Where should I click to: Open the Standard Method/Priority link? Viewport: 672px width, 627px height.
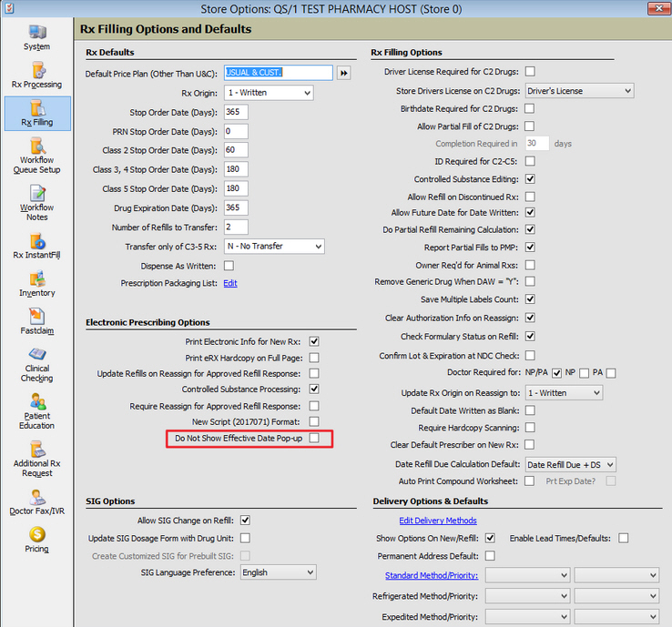coord(433,575)
